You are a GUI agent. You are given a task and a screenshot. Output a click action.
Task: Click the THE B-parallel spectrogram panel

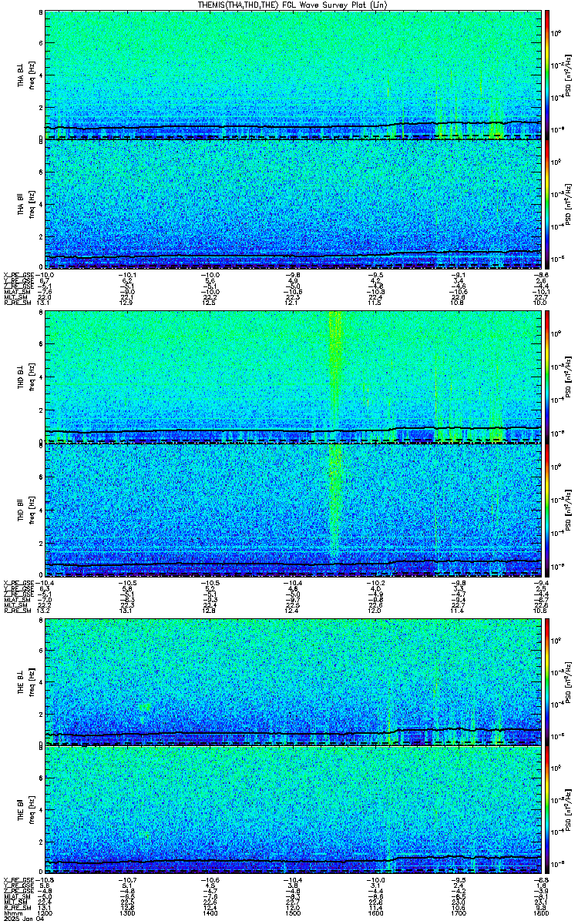293,811
